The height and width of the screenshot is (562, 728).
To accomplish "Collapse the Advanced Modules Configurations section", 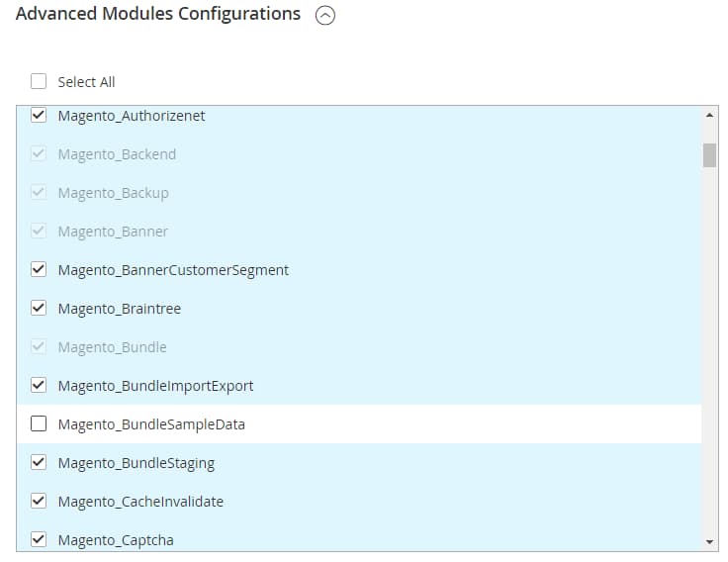I will coord(325,15).
